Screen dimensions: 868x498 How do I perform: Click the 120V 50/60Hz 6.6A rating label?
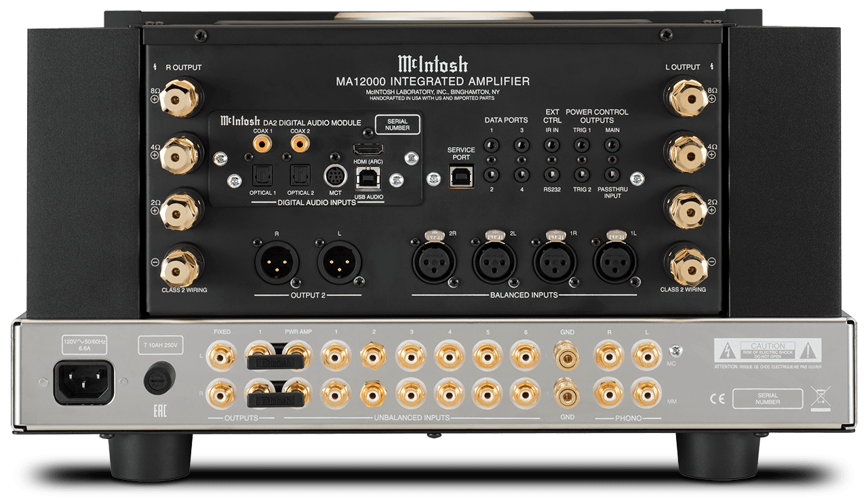(x=85, y=345)
